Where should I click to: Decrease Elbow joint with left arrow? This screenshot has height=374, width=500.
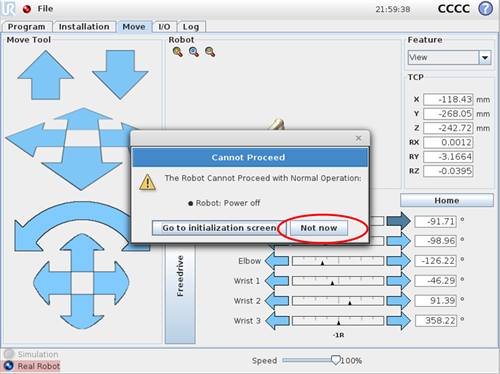[277, 261]
